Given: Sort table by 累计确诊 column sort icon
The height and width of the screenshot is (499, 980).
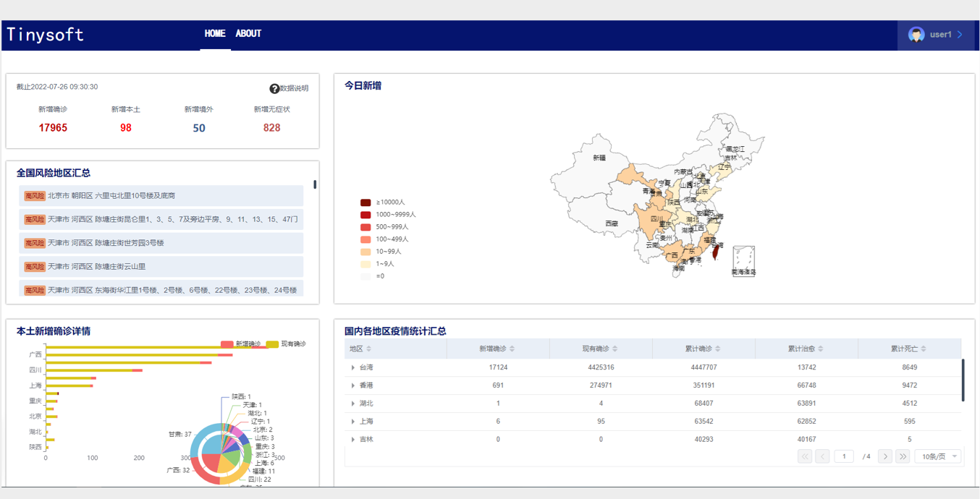Looking at the screenshot, I should coord(718,349).
